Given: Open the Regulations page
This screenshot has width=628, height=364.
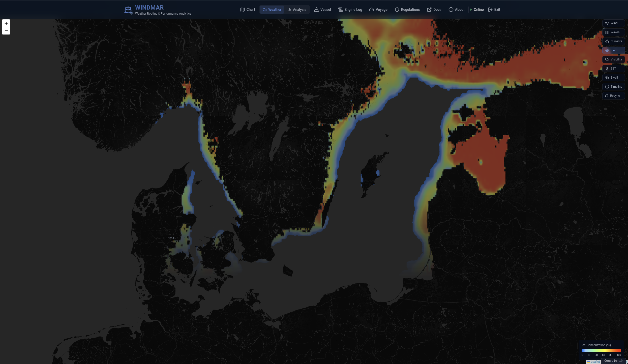Looking at the screenshot, I should [407, 10].
